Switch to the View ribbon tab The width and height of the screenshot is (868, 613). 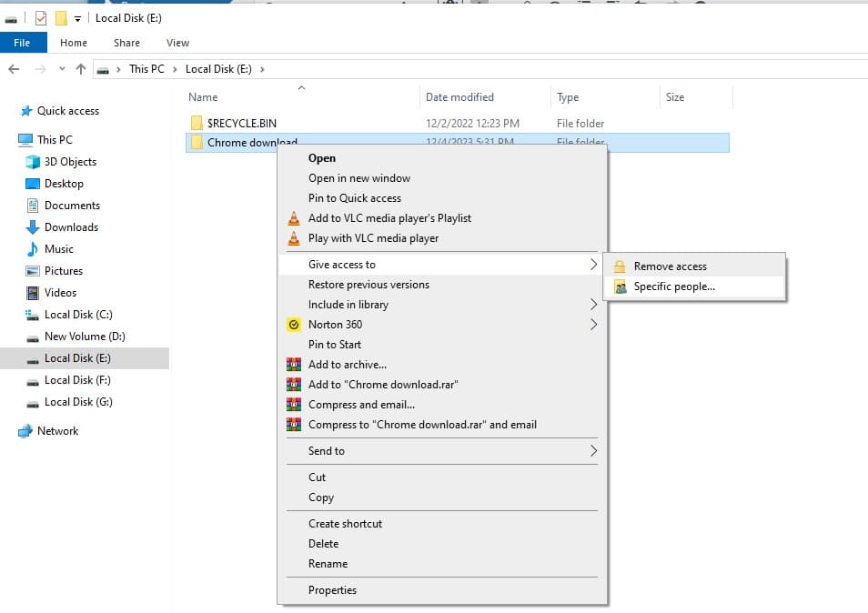(x=177, y=43)
